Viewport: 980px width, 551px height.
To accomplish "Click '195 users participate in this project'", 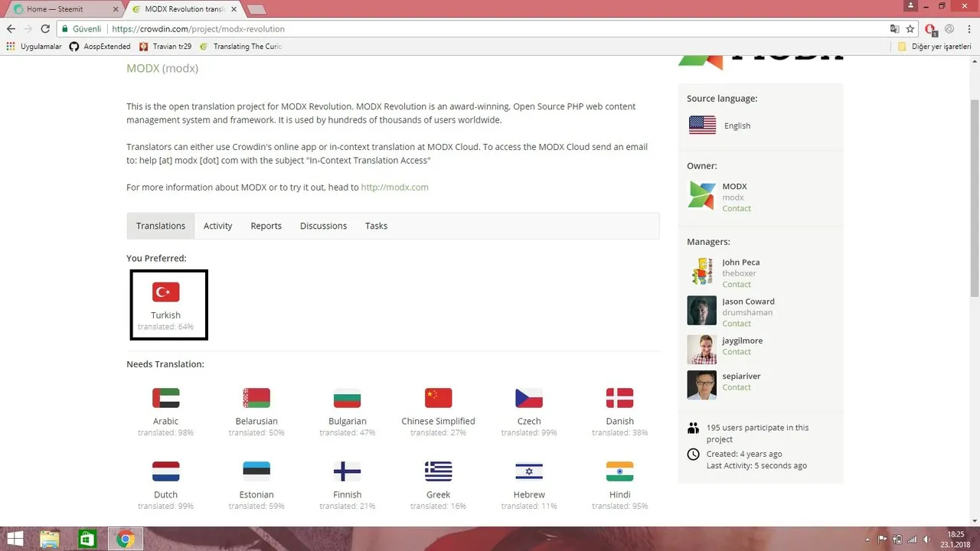I will click(757, 433).
